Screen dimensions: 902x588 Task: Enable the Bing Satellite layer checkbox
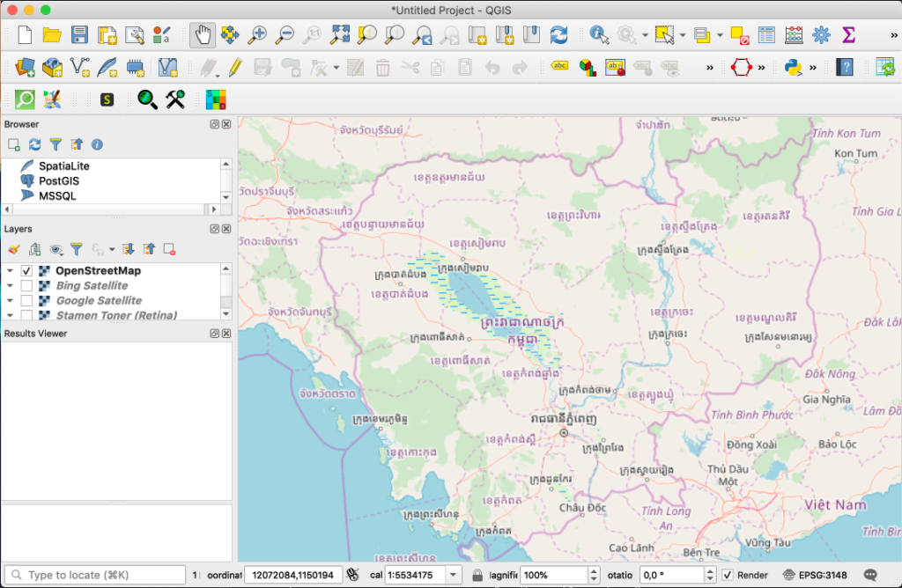(26, 286)
